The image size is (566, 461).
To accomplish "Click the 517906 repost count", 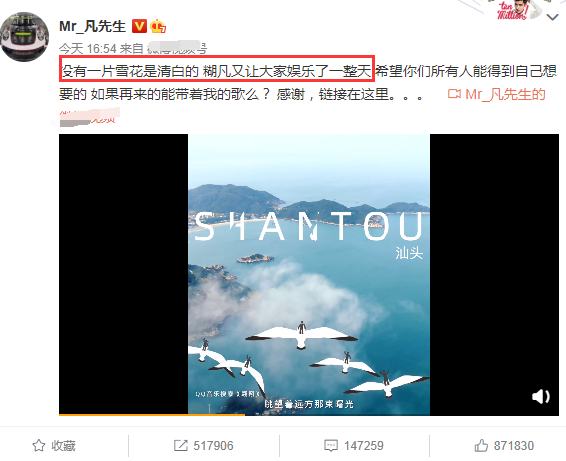I will click(213, 445).
